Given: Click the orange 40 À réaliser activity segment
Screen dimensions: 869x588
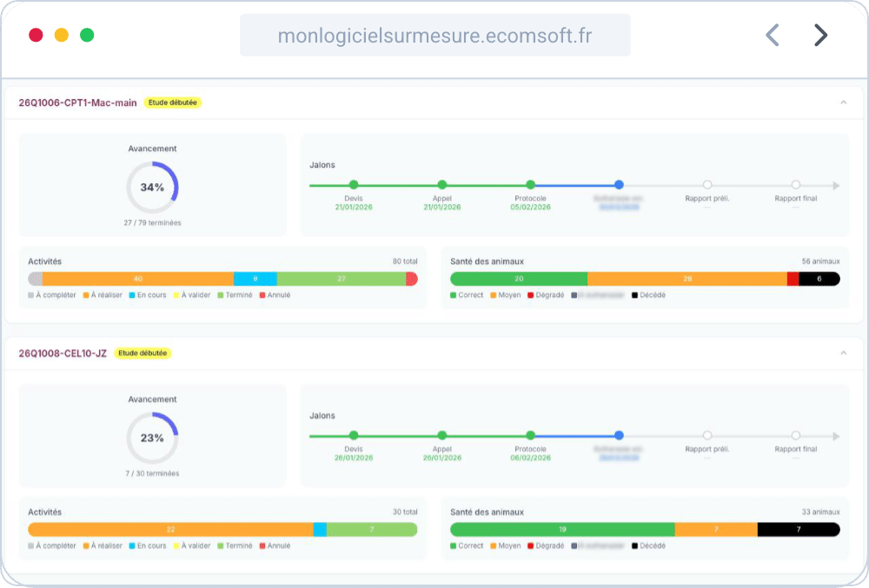Looking at the screenshot, I should tap(137, 279).
